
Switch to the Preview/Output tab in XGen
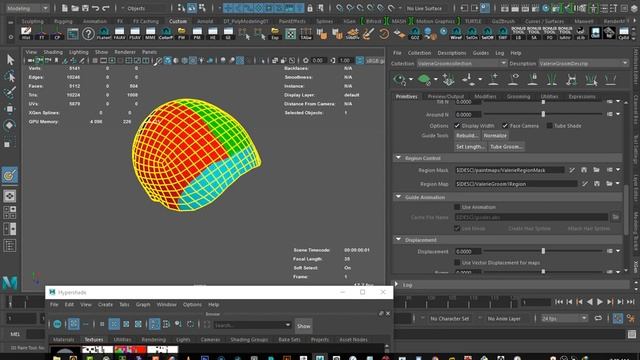pos(446,97)
